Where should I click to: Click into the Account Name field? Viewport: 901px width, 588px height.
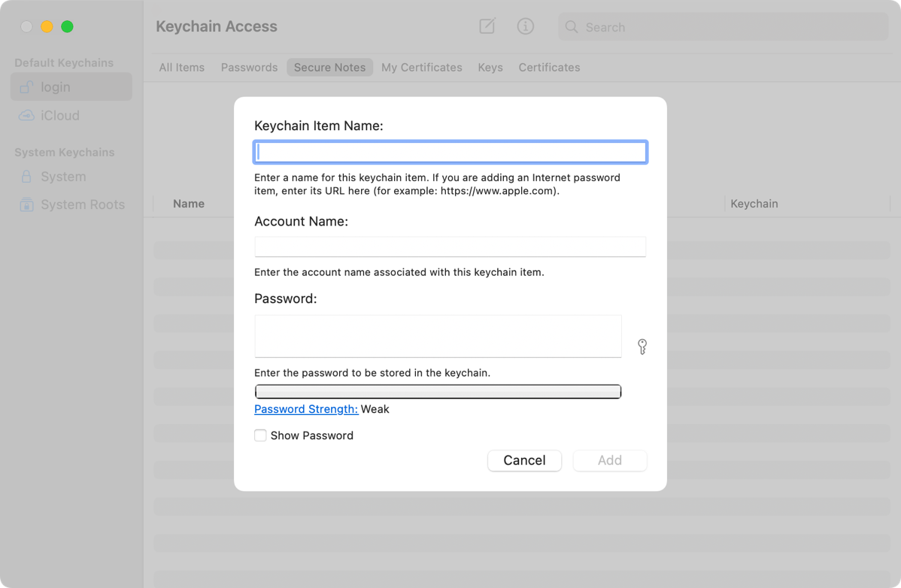[450, 247]
